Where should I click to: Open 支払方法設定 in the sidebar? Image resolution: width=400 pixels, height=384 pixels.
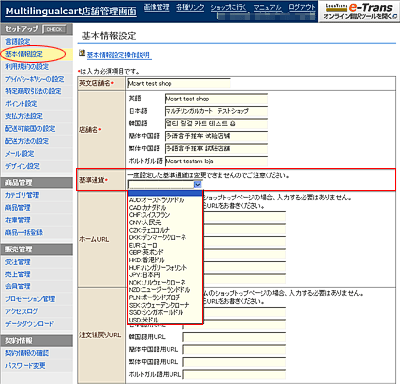(x=24, y=116)
